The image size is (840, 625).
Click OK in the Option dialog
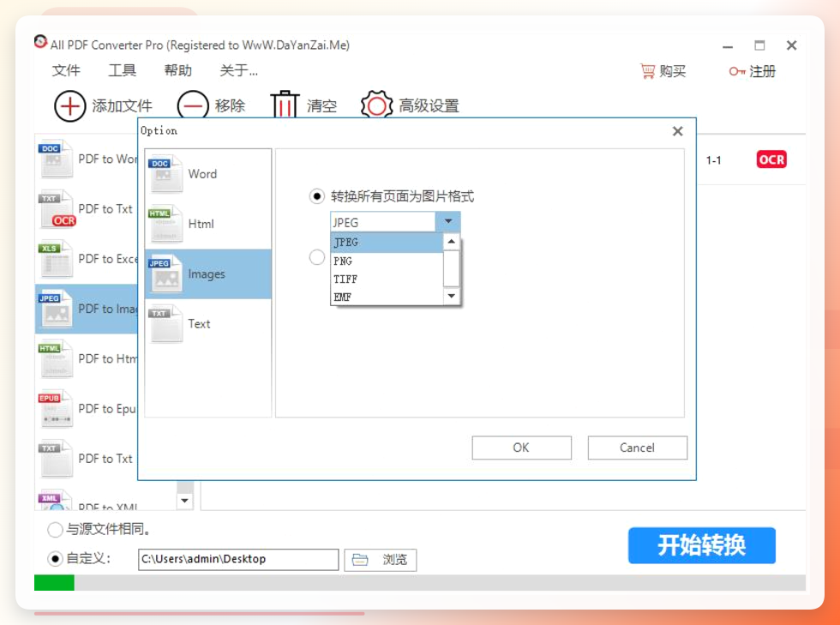[x=521, y=448]
